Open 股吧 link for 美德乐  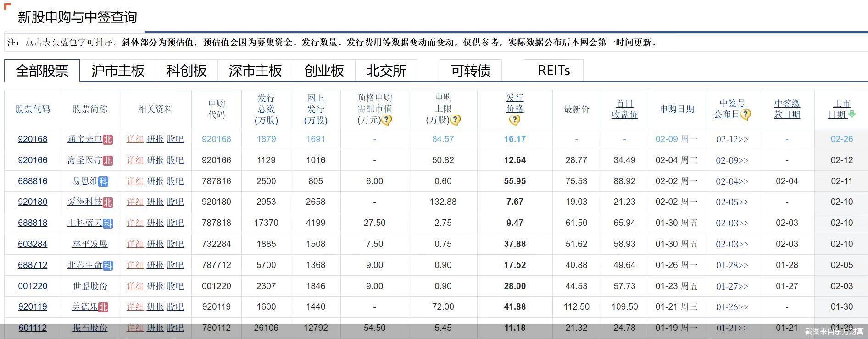(x=175, y=307)
